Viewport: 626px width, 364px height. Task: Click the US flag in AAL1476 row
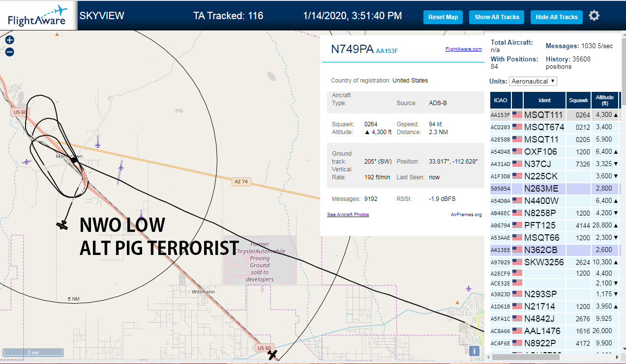[517, 331]
